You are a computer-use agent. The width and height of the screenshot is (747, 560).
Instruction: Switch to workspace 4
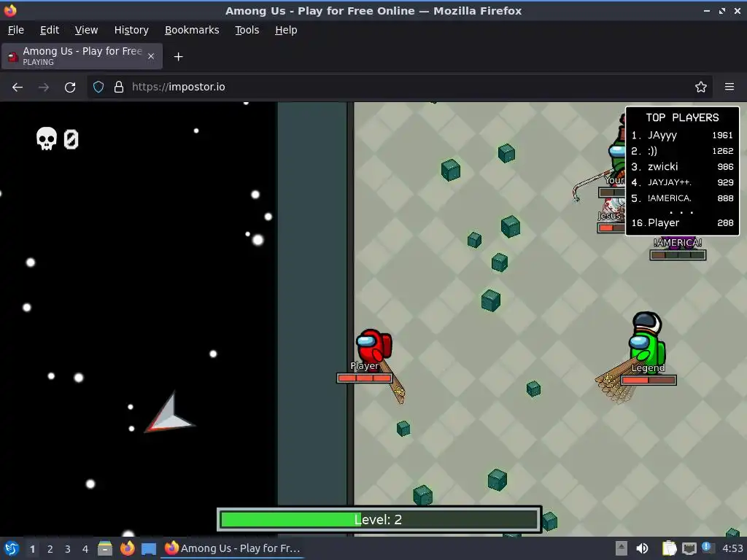point(85,549)
